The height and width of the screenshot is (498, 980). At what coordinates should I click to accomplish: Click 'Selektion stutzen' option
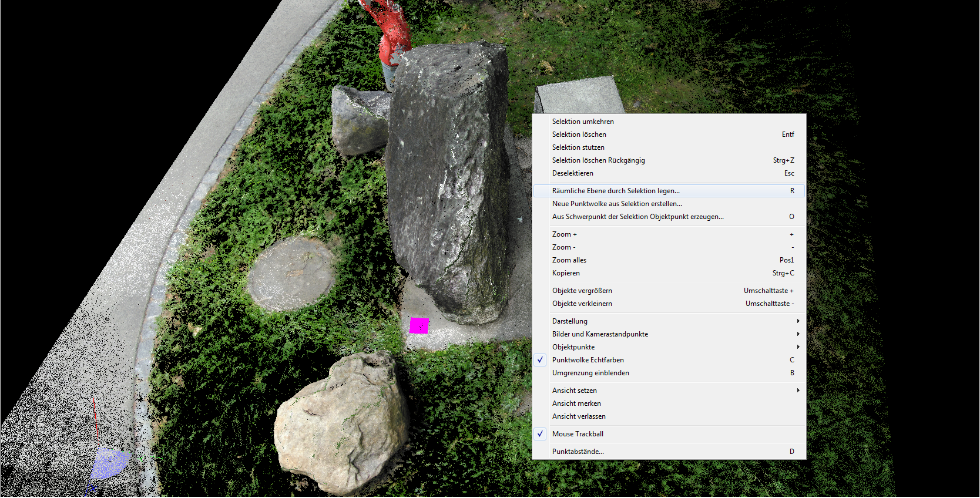pos(578,147)
